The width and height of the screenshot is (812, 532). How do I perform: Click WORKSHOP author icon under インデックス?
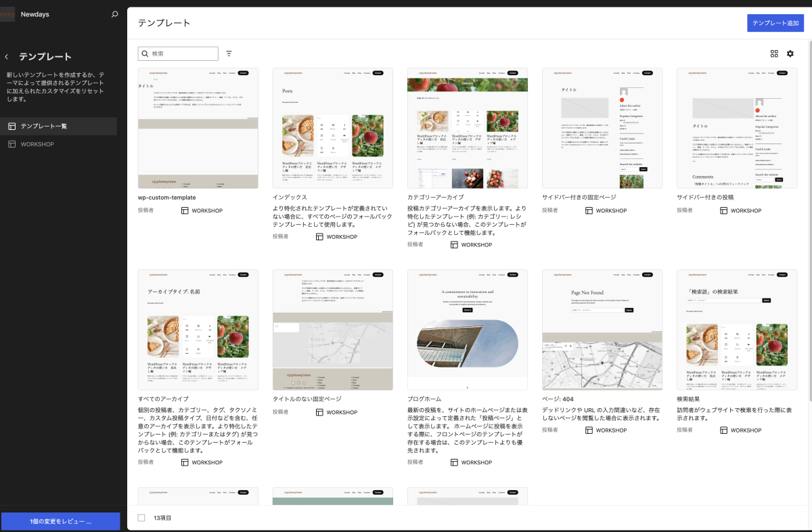[319, 237]
